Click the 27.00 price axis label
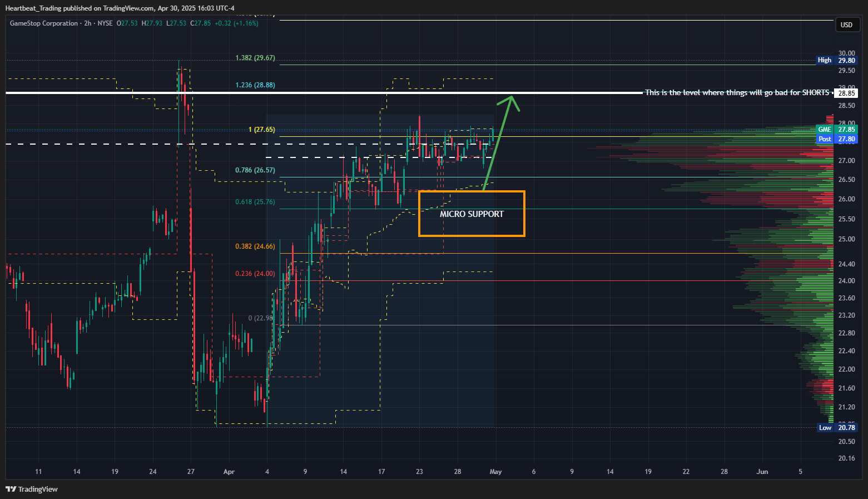 pos(847,161)
